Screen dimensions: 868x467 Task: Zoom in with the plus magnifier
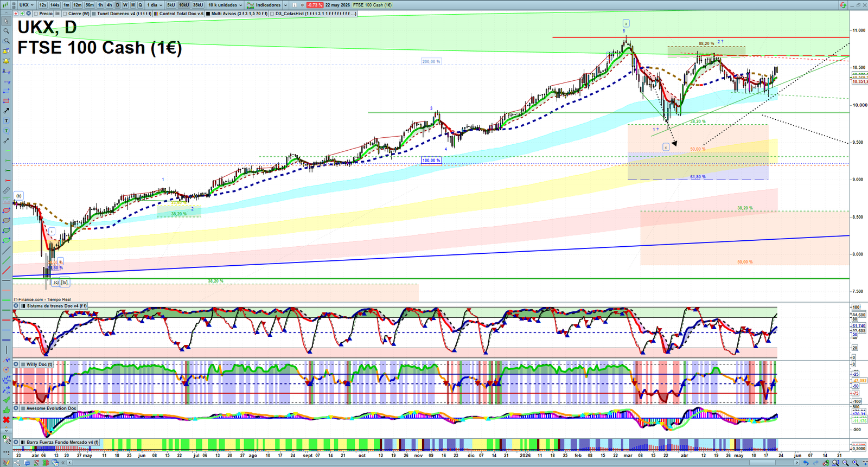(855, 463)
